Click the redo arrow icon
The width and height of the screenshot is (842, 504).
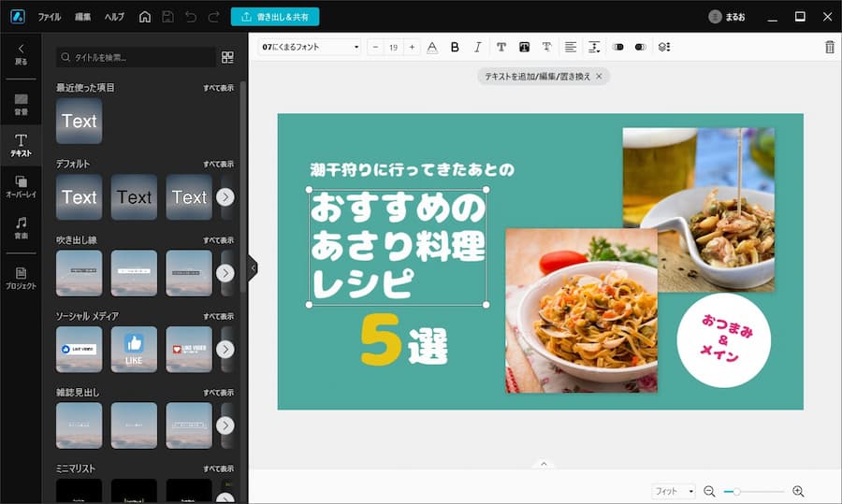click(x=213, y=17)
